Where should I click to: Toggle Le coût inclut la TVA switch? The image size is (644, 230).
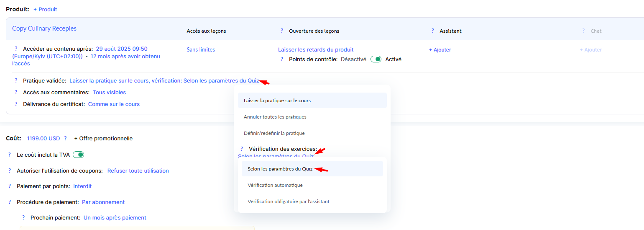(x=79, y=155)
